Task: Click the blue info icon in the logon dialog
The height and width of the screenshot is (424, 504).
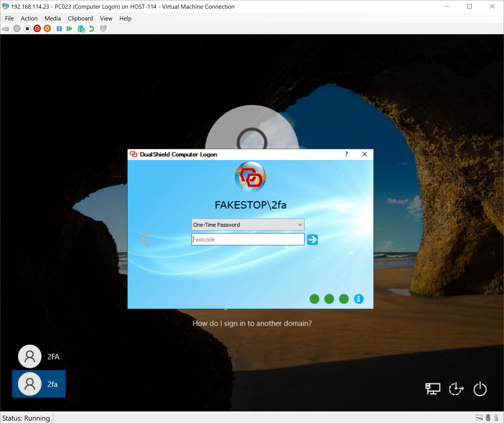Action: (x=358, y=299)
